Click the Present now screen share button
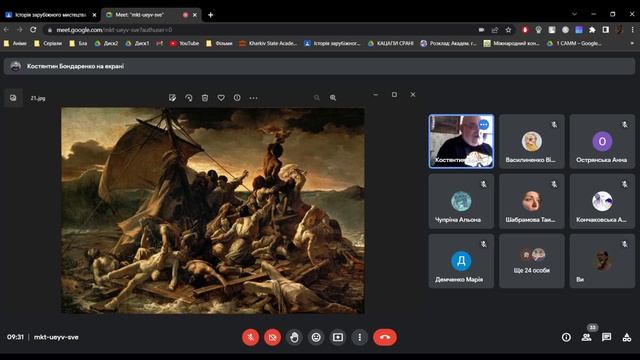The image size is (640, 360). pos(338,337)
